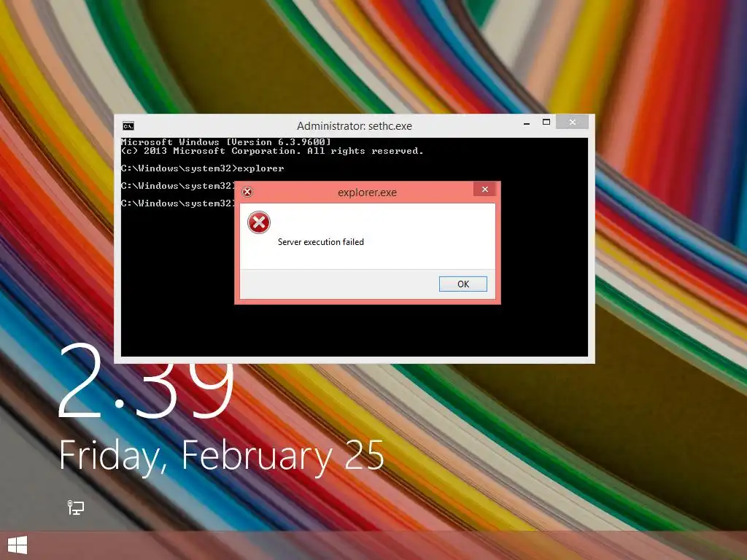Screen dimensions: 747x560
Task: Click the 'Microsoft Windows [Version 6.3.9600]' line
Action: 226,142
